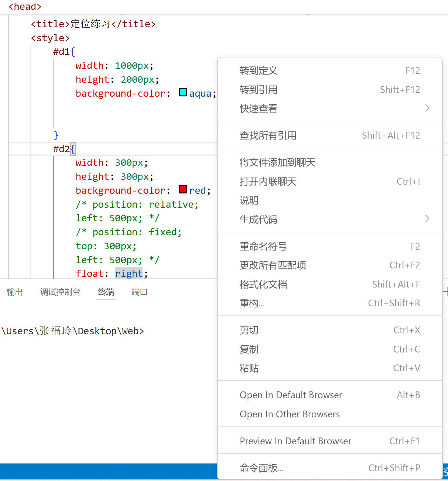The width and height of the screenshot is (448, 481).
Task: Click the '<head>' sticky scroll line
Action: [x=25, y=6]
